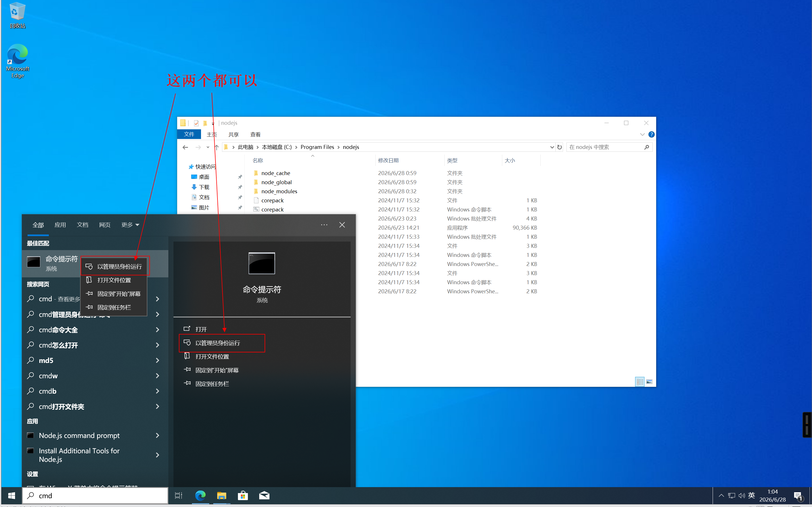
Task: Select 下载 in quick access sidebar
Action: point(204,187)
